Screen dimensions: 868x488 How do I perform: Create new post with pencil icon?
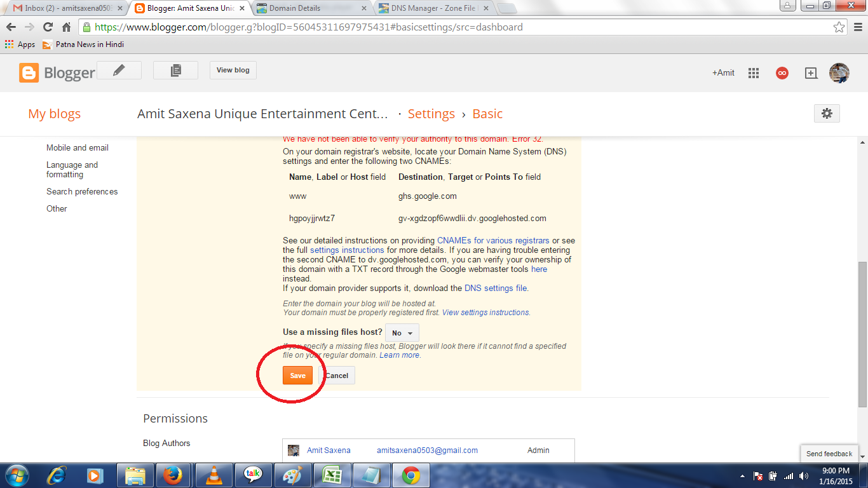[x=119, y=71]
